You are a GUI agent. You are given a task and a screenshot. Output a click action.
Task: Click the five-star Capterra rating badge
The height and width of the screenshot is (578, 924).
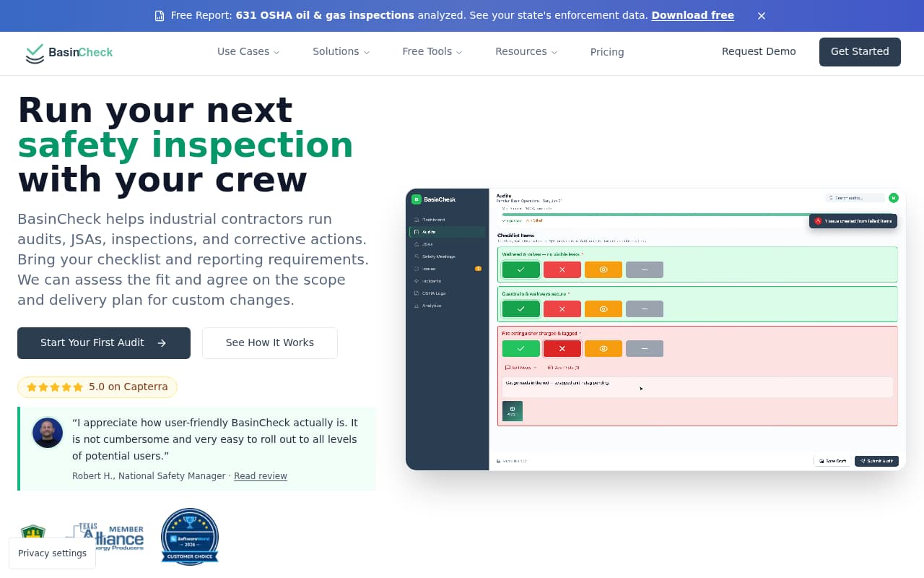[97, 387]
